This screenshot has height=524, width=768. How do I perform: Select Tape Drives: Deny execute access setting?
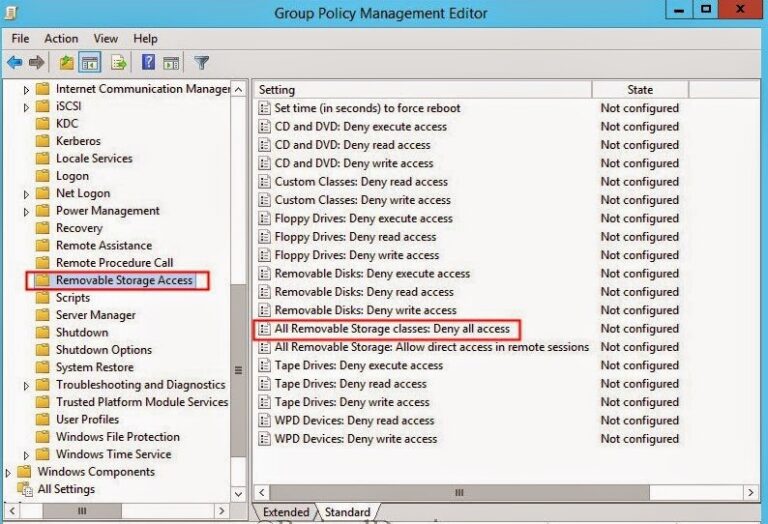tap(359, 365)
